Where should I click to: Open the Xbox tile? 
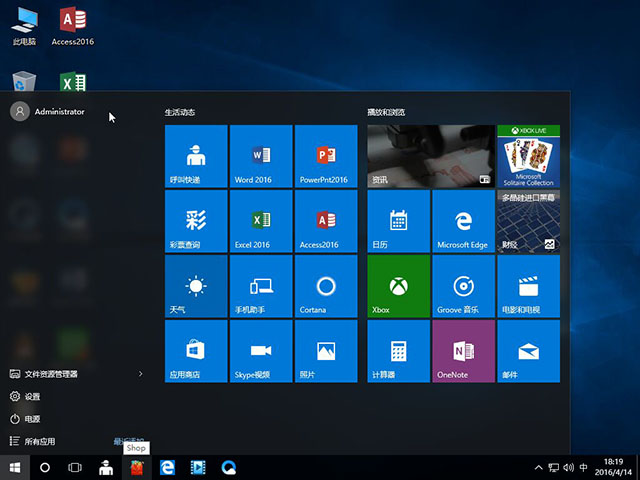398,286
